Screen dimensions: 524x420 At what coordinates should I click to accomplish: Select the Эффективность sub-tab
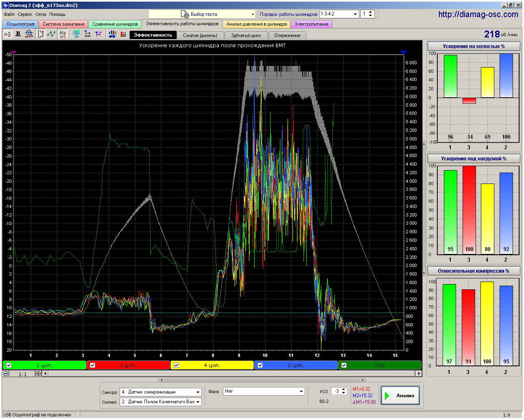pyautogui.click(x=153, y=35)
